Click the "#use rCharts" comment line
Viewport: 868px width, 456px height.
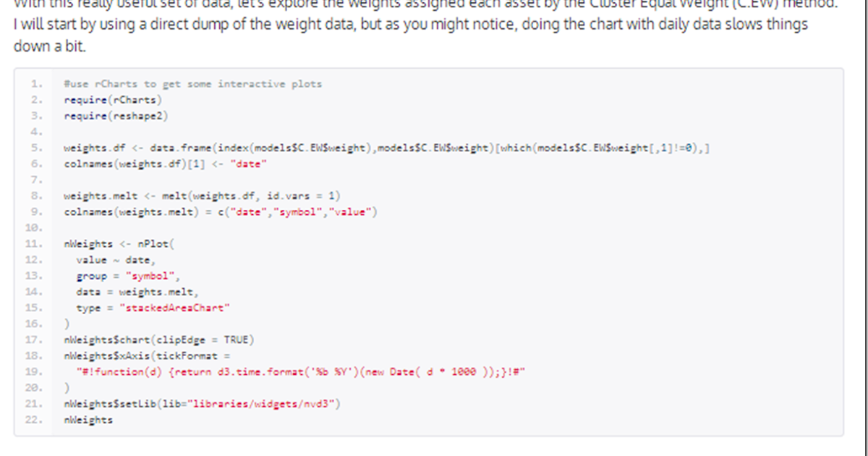[192, 84]
